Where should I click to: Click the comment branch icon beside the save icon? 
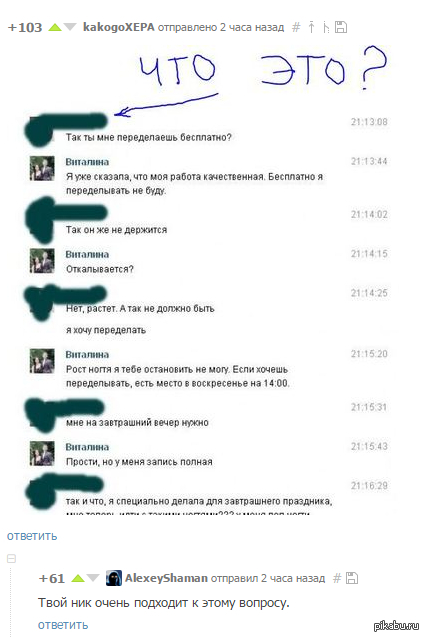[326, 28]
